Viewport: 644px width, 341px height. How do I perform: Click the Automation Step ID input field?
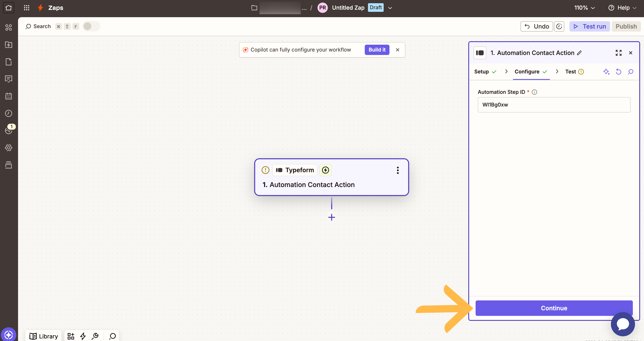(554, 105)
